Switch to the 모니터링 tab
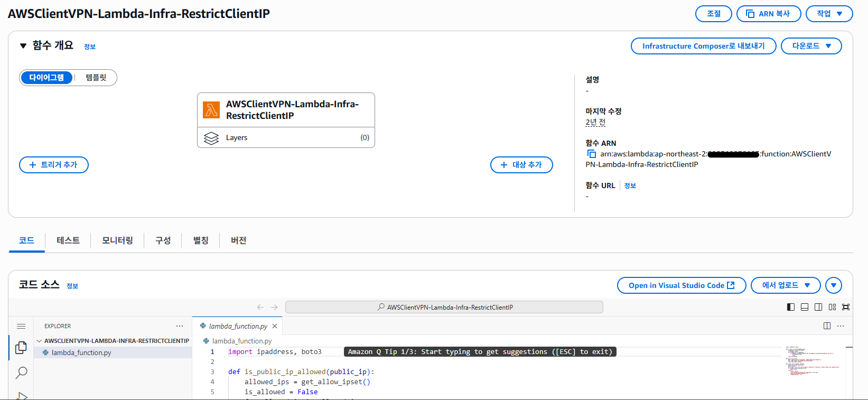The image size is (868, 400). (x=117, y=240)
